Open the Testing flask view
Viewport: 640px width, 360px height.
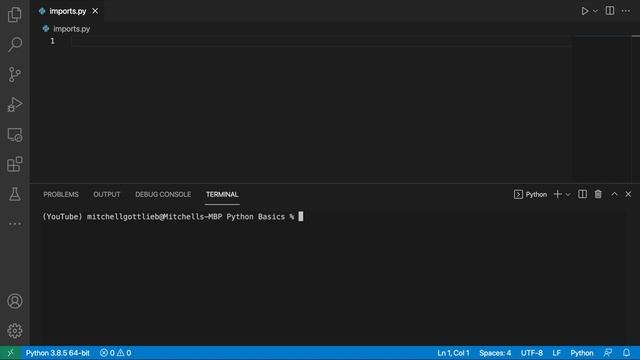tap(15, 194)
